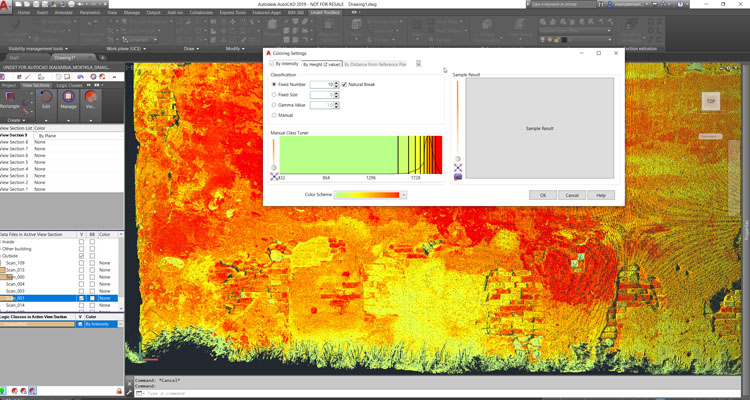Select Fixed Size classification option
750x400 pixels.
point(274,95)
